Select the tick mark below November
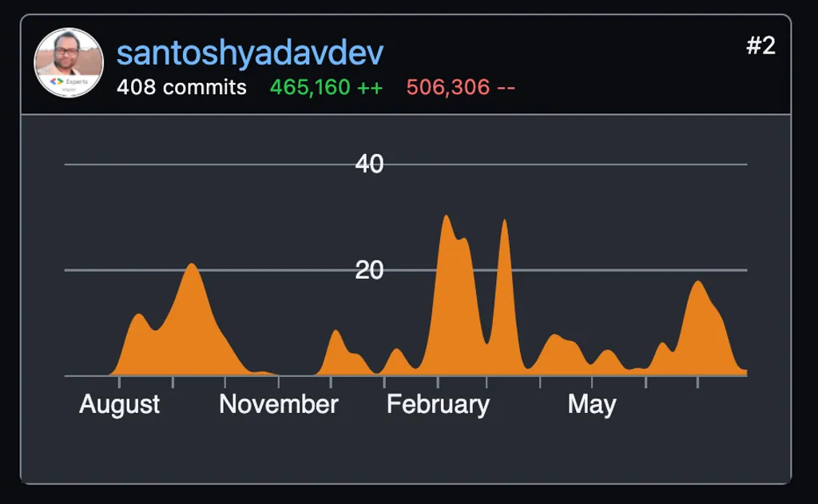 pyautogui.click(x=280, y=380)
